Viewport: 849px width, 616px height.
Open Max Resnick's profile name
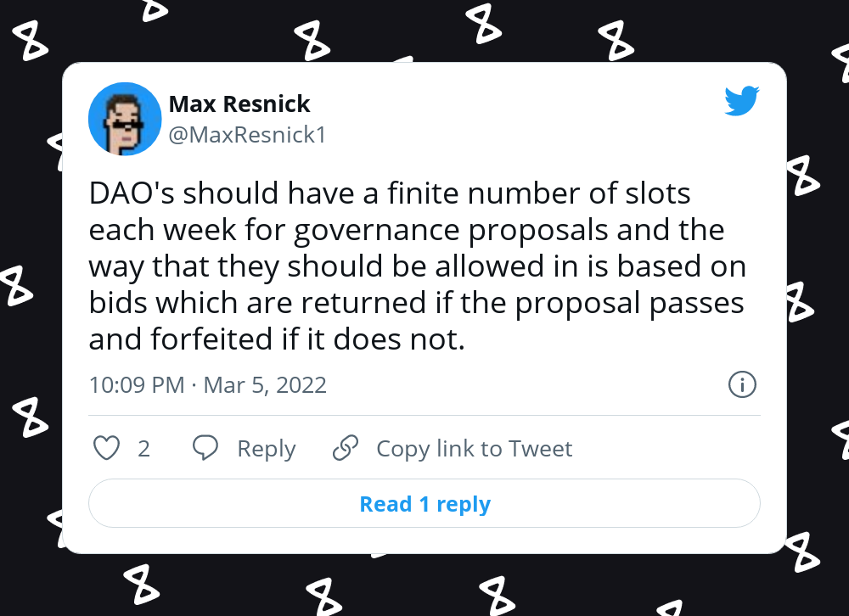(240, 104)
